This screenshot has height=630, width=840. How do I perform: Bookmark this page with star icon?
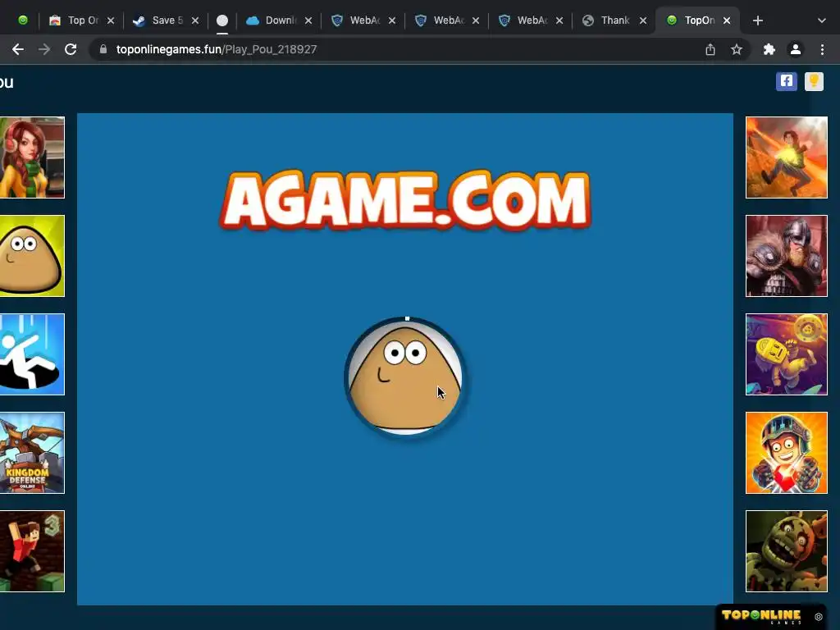coord(737,49)
